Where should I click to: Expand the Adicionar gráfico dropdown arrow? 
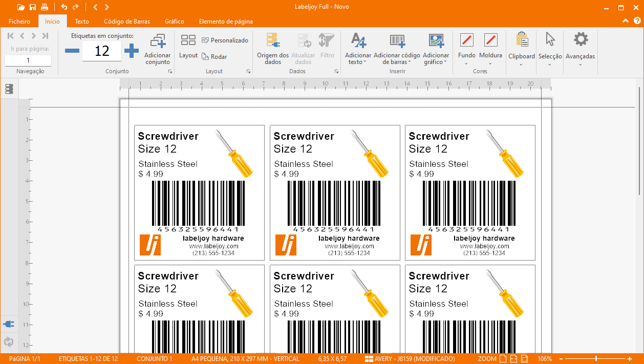coord(446,62)
